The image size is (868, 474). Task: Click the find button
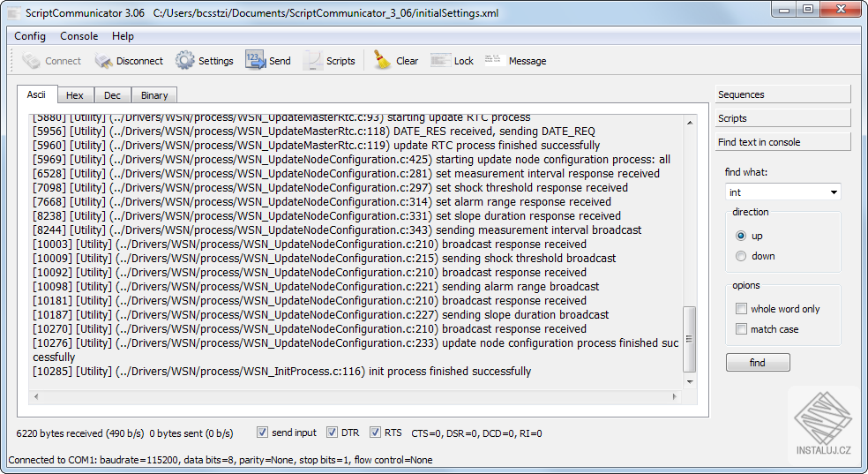click(x=758, y=362)
